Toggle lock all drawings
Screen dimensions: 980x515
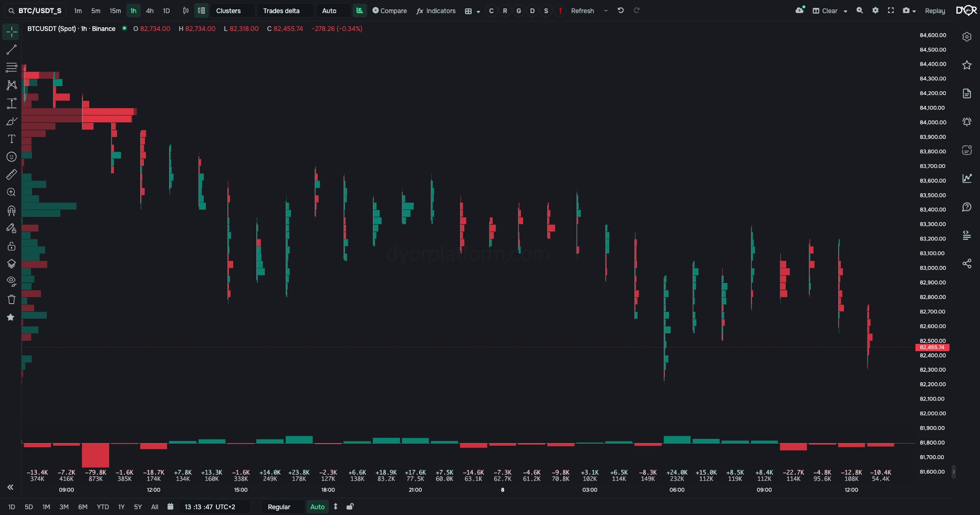click(x=11, y=246)
